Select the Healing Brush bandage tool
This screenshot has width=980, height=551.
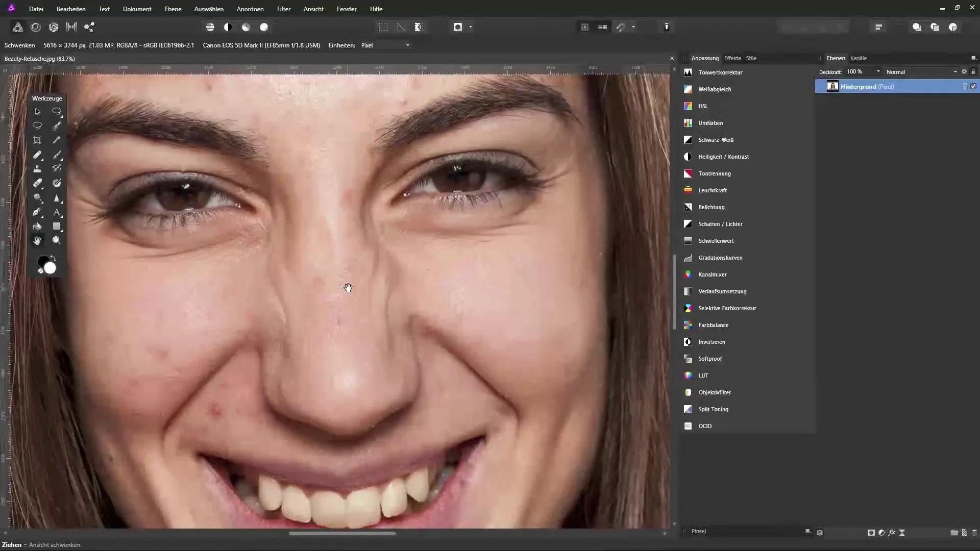click(37, 155)
